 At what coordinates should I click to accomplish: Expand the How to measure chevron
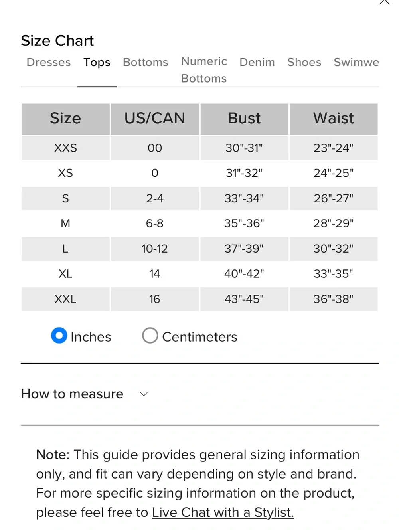click(x=144, y=394)
